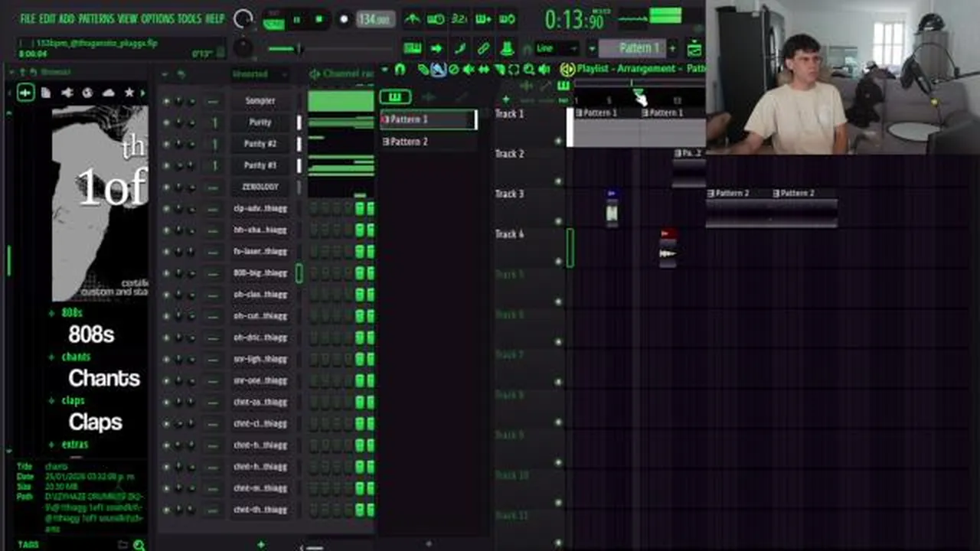Open the ADD menu
This screenshot has height=551, width=980.
(x=67, y=18)
